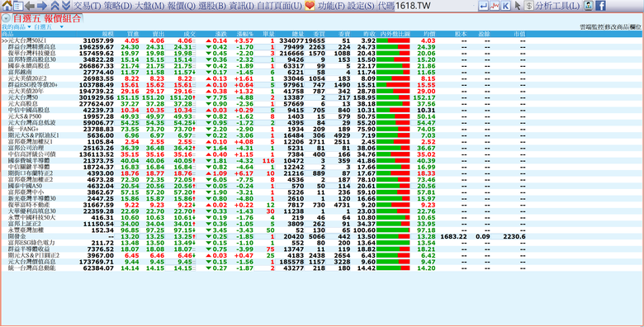644x327 pixels.
Task: Select the 國泰中國A50 row
Action: click(322, 186)
